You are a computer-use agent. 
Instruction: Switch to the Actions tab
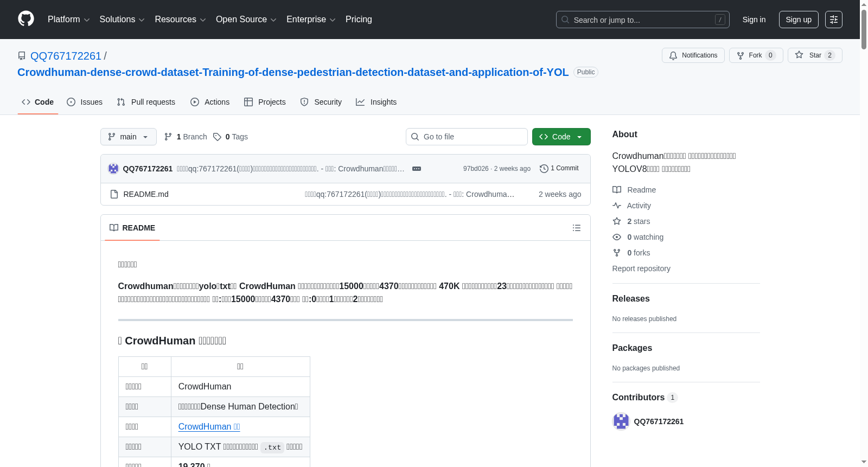(x=210, y=102)
